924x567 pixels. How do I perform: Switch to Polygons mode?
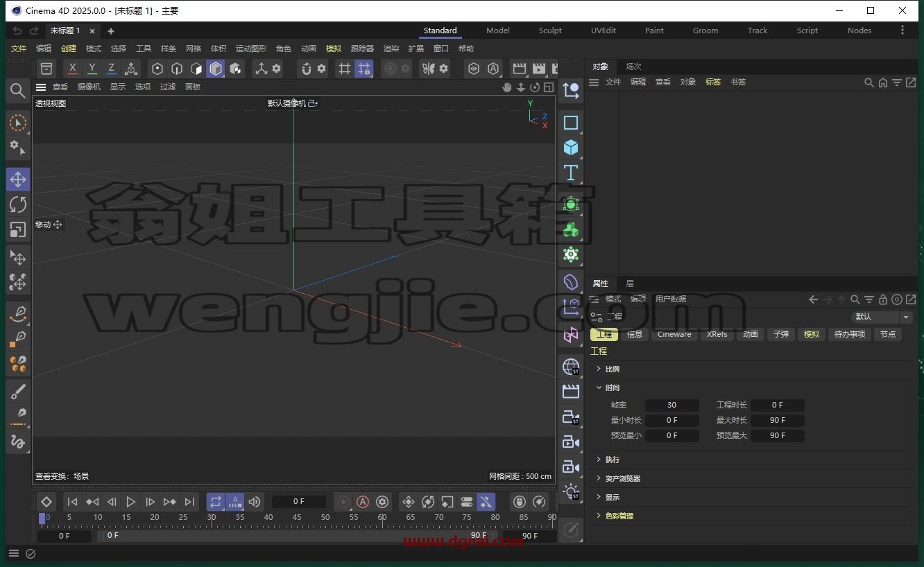click(196, 69)
